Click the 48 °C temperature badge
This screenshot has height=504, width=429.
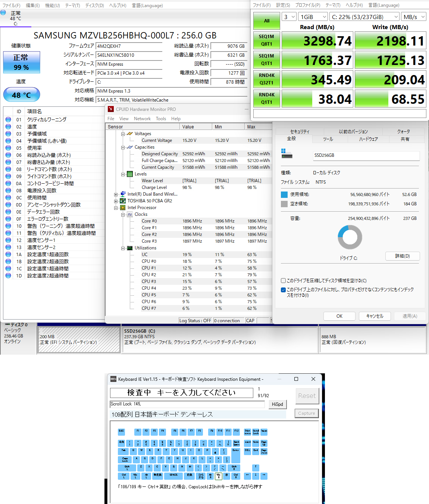pyautogui.click(x=21, y=95)
